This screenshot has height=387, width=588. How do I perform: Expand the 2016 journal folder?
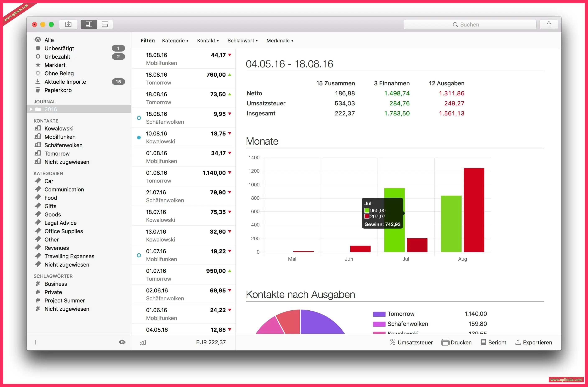[31, 109]
